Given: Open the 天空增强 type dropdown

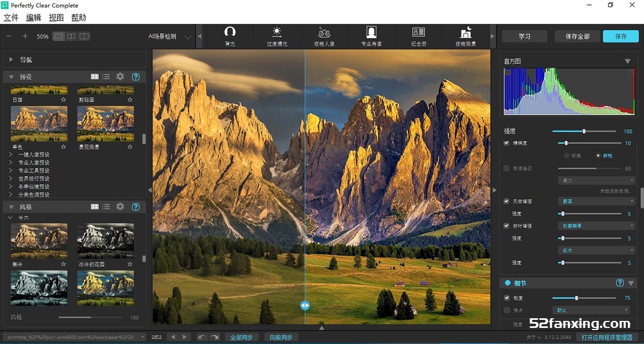Looking at the screenshot, I should 596,201.
